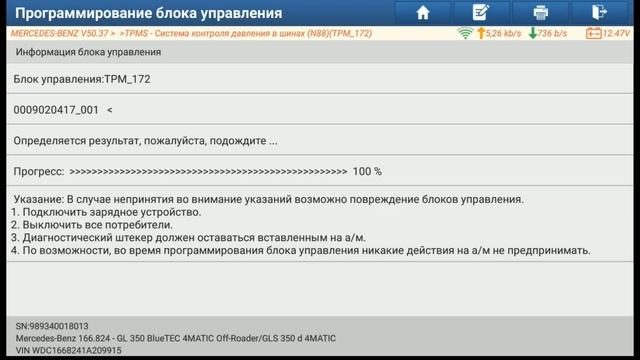This screenshot has width=640, height=360.
Task: Tap the TPMS (N88)(TPM_172) breadcrumb entry
Action: pos(245,33)
